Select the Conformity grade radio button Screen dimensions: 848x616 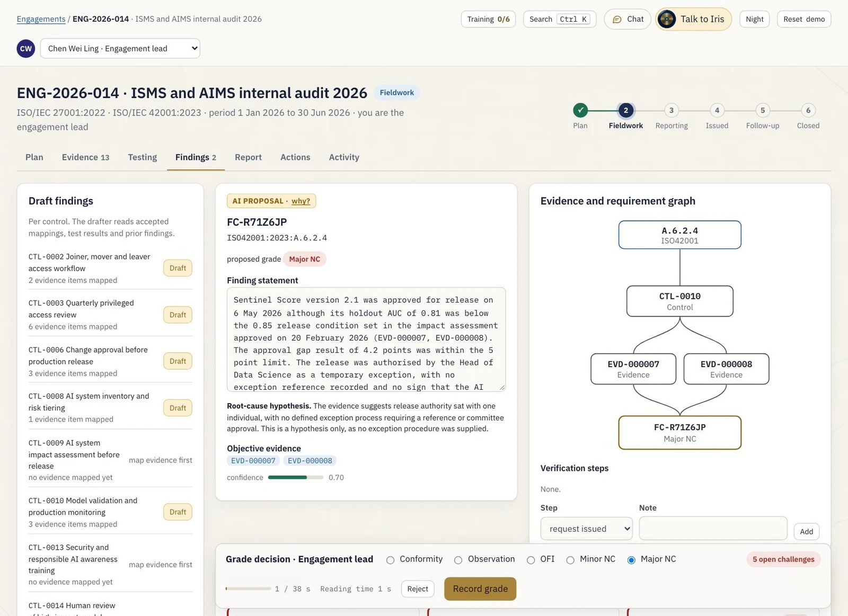[x=391, y=560]
